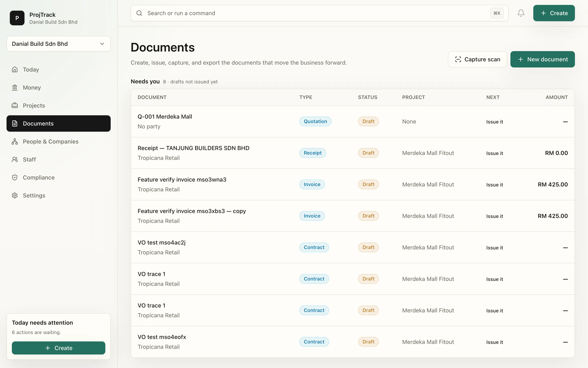Click Issue it for VO test mso4eofx
The width and height of the screenshot is (588, 368).
pyautogui.click(x=494, y=342)
